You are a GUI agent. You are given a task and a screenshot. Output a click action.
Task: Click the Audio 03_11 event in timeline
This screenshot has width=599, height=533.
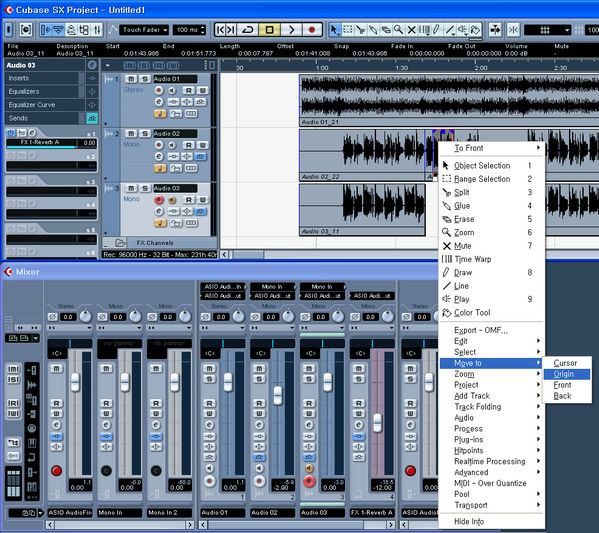pos(362,210)
